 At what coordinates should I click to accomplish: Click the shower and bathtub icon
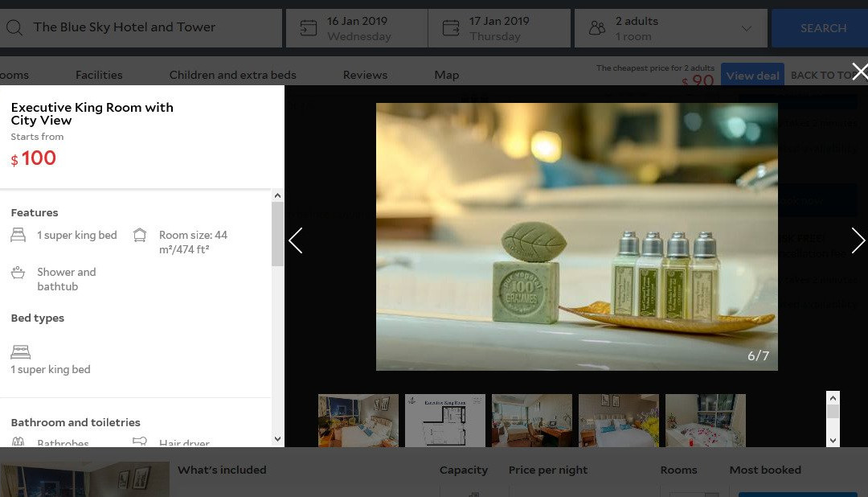pyautogui.click(x=18, y=273)
